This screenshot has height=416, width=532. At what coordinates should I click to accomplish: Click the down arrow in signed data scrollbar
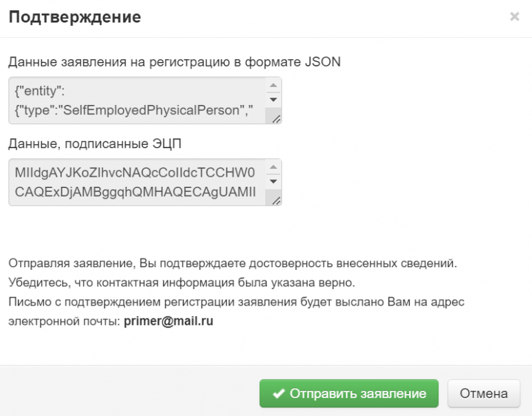273,181
